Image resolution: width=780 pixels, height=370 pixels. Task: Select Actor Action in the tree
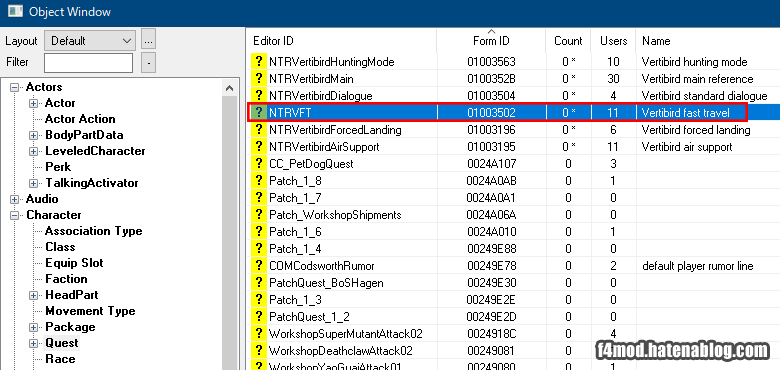(x=80, y=119)
